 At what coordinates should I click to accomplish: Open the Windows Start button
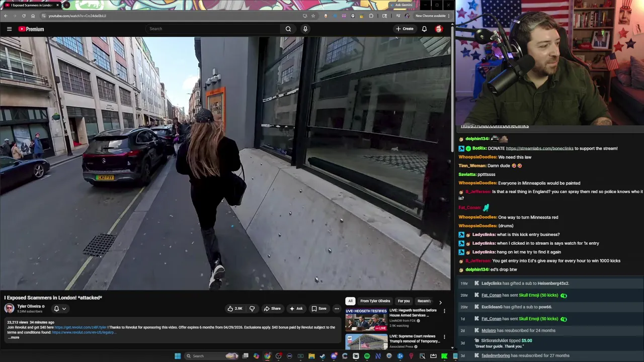point(178,356)
